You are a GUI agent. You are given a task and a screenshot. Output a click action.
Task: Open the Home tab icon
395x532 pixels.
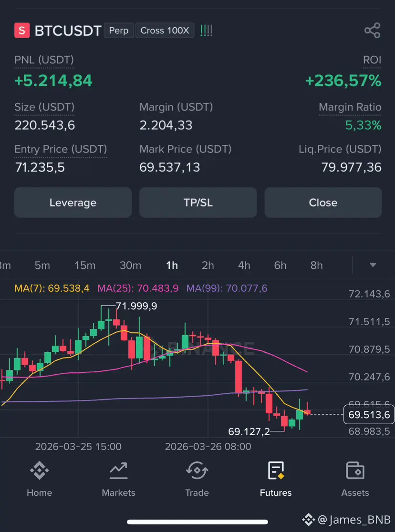(x=39, y=471)
